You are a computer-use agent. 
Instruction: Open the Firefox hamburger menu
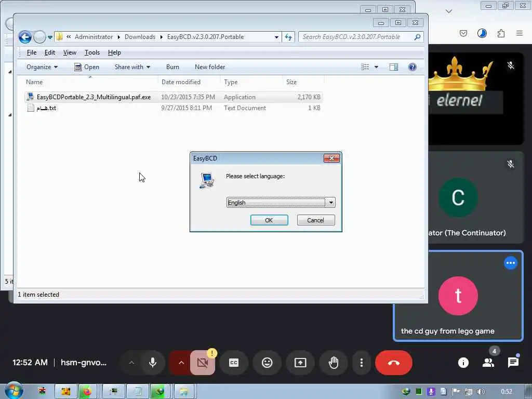520,33
